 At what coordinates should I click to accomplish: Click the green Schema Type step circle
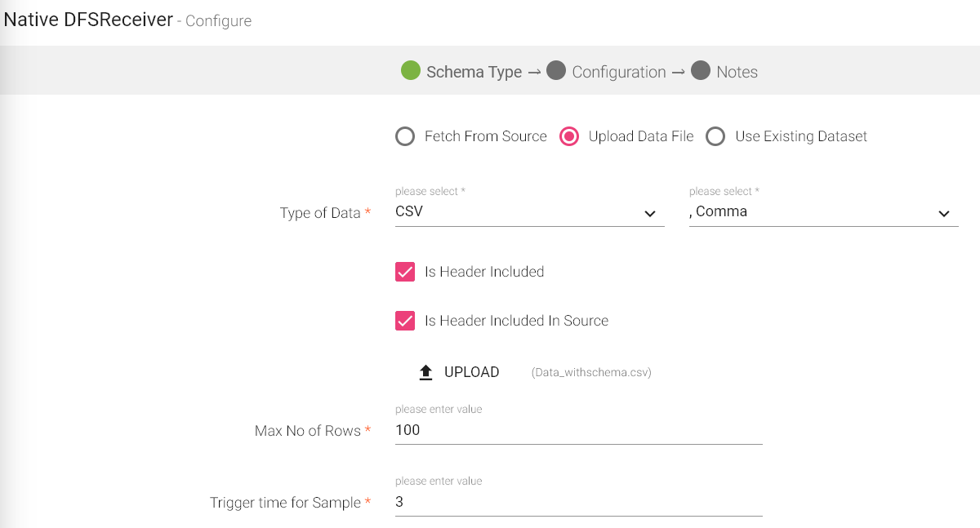411,71
